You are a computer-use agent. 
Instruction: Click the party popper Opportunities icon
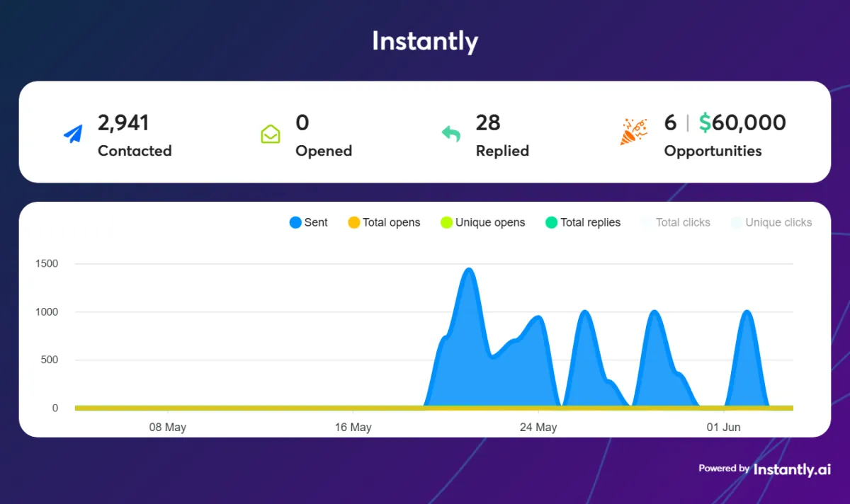coord(633,132)
